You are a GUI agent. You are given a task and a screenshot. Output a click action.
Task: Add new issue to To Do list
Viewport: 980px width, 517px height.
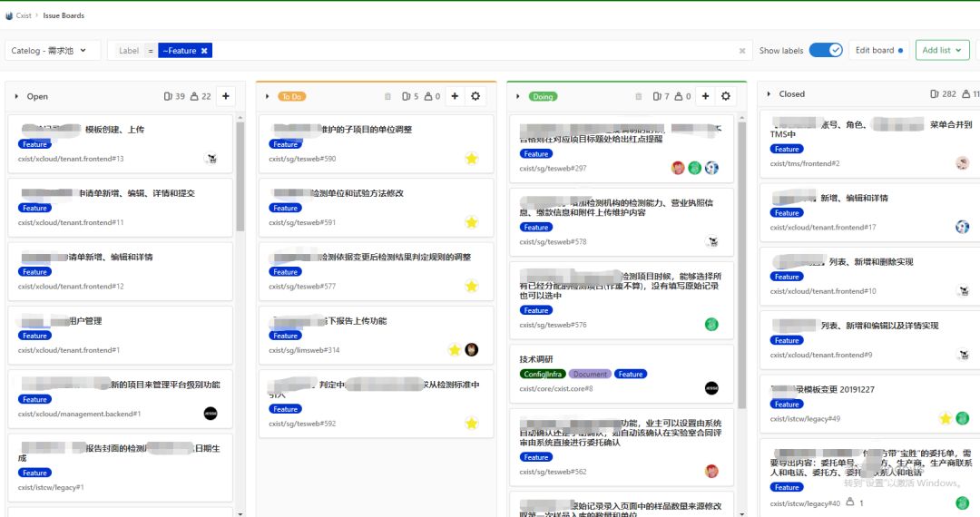coord(455,96)
